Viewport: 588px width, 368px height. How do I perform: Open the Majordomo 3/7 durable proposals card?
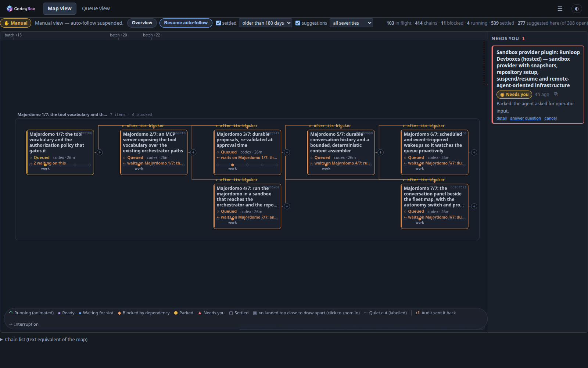coord(247,152)
